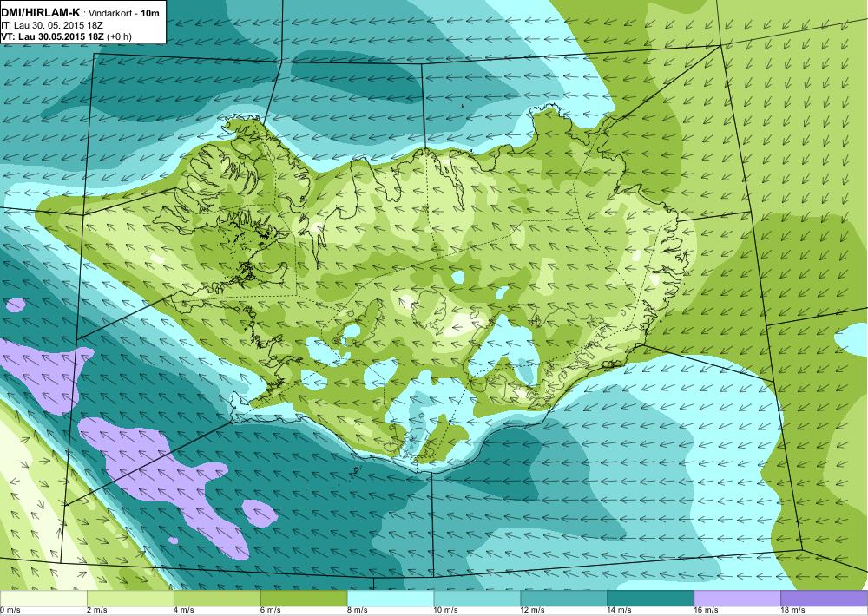
Task: Click the medium teal 12 m/s legend swatch
Action: pyautogui.click(x=564, y=599)
